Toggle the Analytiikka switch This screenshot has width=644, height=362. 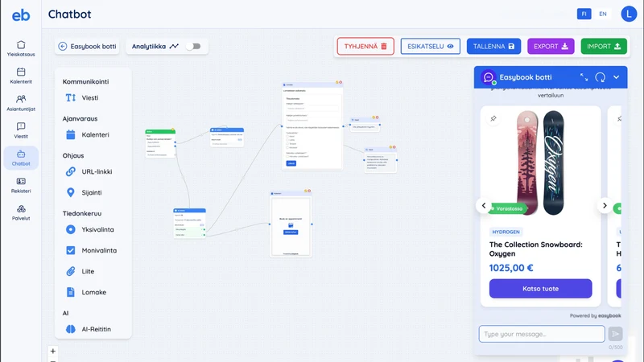[193, 47]
